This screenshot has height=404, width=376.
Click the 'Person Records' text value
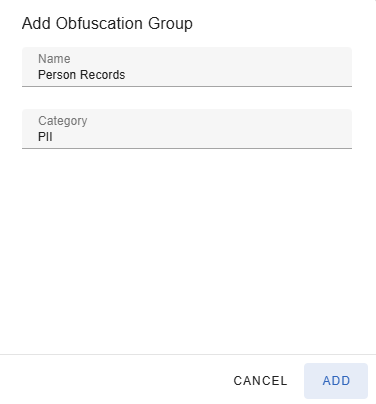pyautogui.click(x=82, y=75)
